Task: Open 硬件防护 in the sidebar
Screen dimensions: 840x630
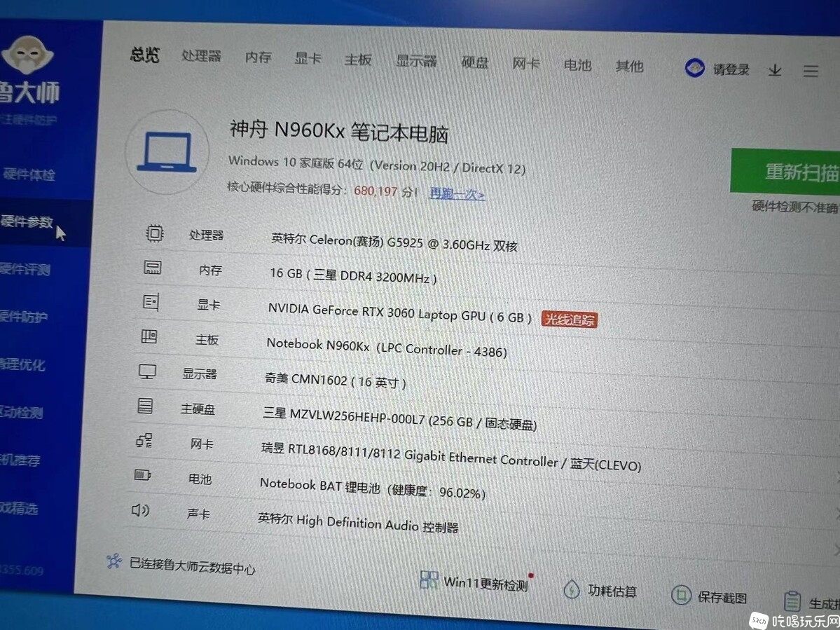Action: click(24, 317)
